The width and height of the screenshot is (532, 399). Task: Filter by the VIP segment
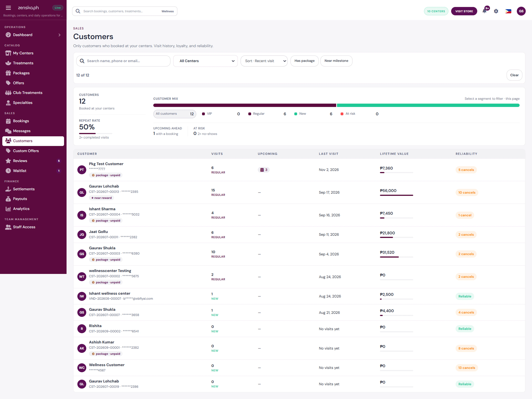(x=221, y=114)
